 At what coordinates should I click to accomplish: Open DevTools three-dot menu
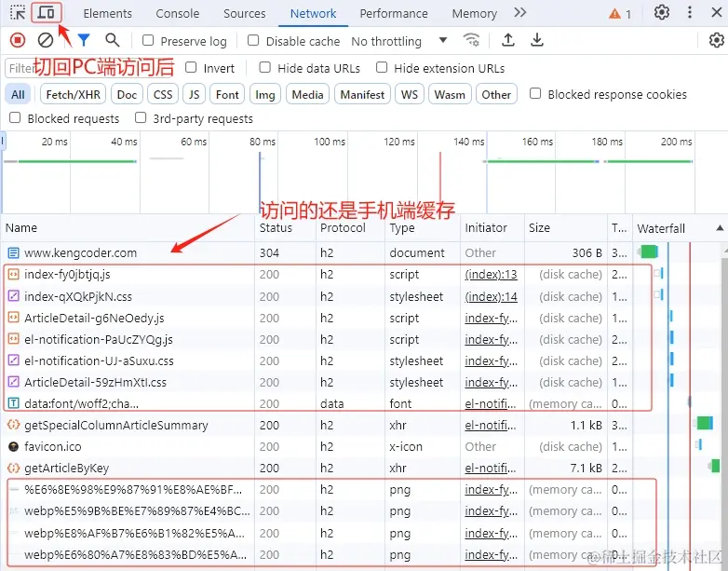click(690, 12)
